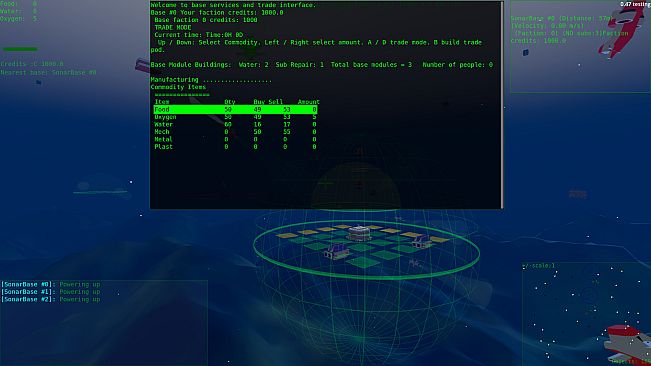Click the terminal window's right-edge scrollbar
The image size is (651, 366).
tap(502, 105)
